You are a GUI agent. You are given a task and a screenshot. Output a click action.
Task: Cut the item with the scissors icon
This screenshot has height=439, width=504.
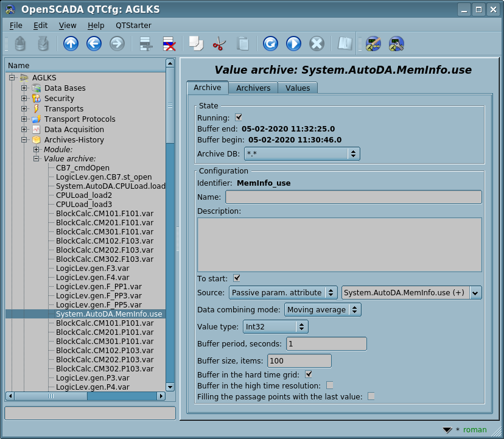point(219,44)
